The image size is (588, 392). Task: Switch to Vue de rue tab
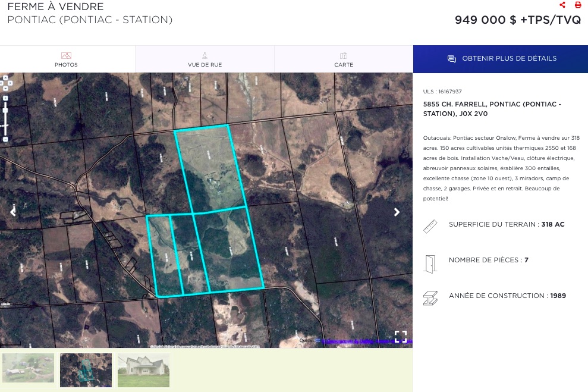(205, 59)
